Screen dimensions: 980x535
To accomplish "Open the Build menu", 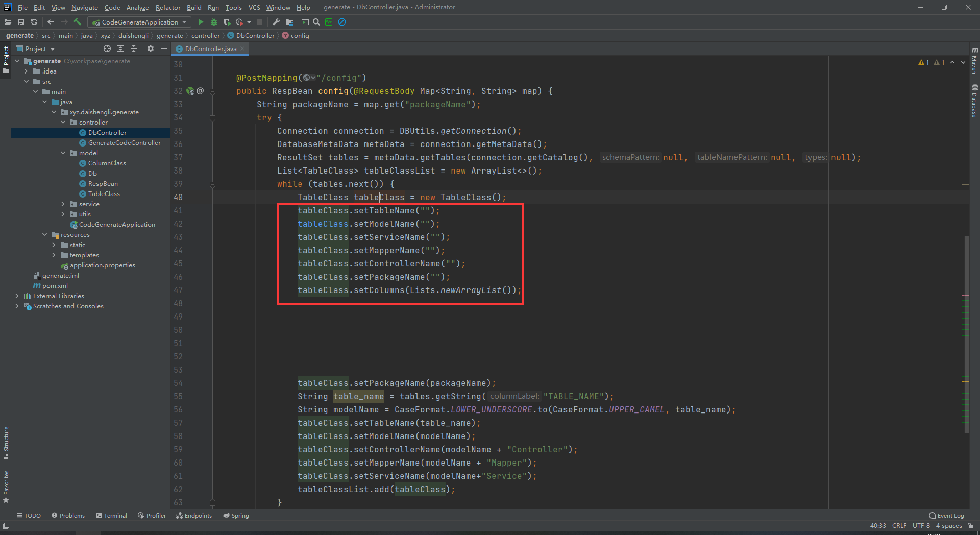I will tap(194, 7).
